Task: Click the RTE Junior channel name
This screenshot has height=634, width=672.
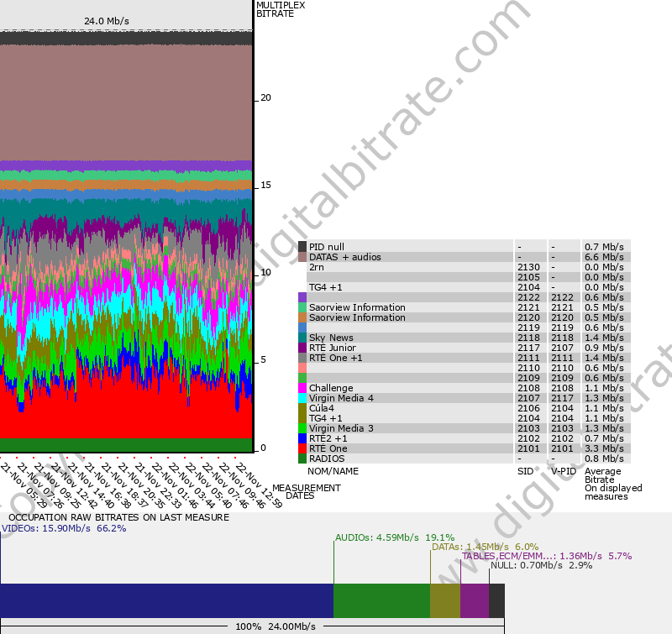Action: [332, 348]
